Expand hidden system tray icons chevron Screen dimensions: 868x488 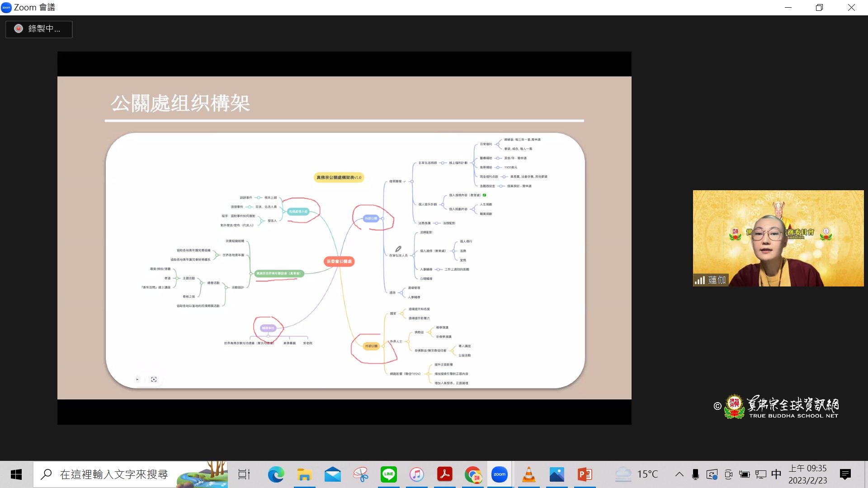point(679,474)
